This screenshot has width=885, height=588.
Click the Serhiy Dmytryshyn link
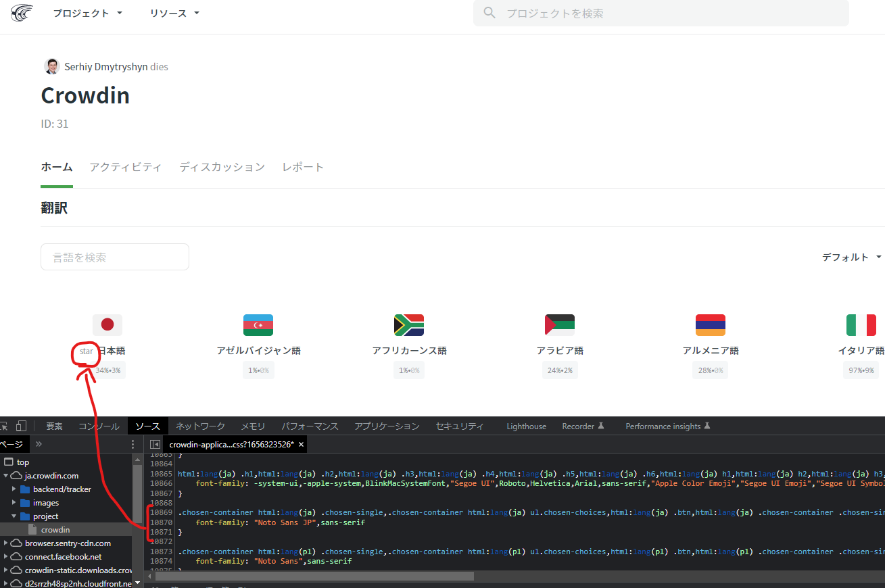click(106, 66)
